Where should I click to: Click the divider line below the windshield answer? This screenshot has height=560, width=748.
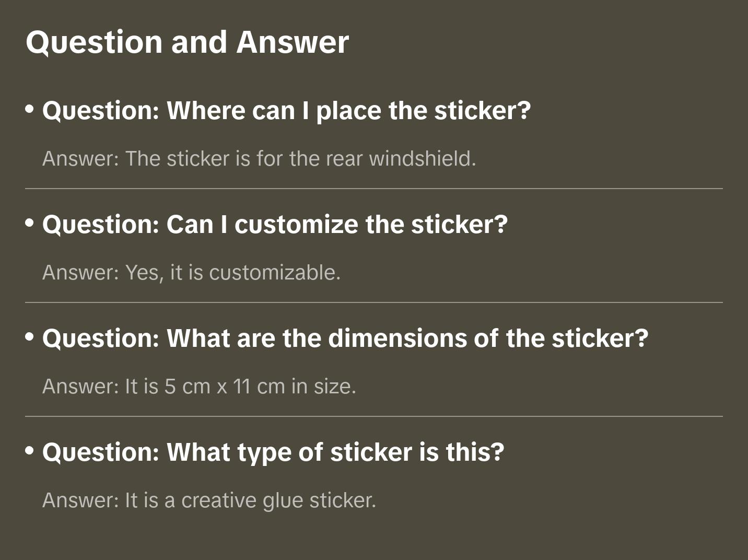pyautogui.click(x=374, y=189)
